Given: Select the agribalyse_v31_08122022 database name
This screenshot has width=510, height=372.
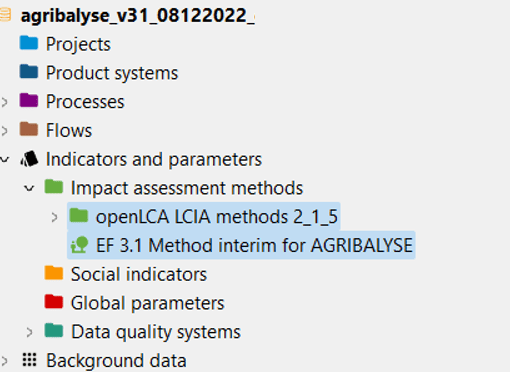Looking at the screenshot, I should [x=138, y=16].
